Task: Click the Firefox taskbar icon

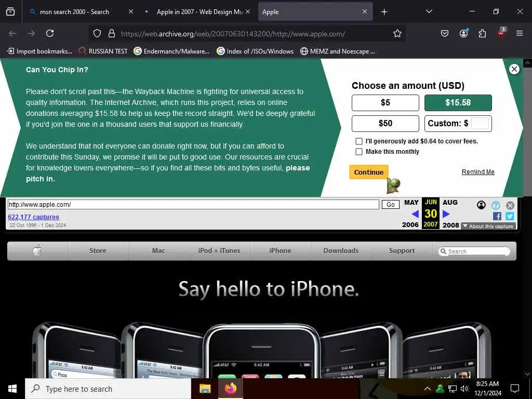Action: click(x=230, y=389)
